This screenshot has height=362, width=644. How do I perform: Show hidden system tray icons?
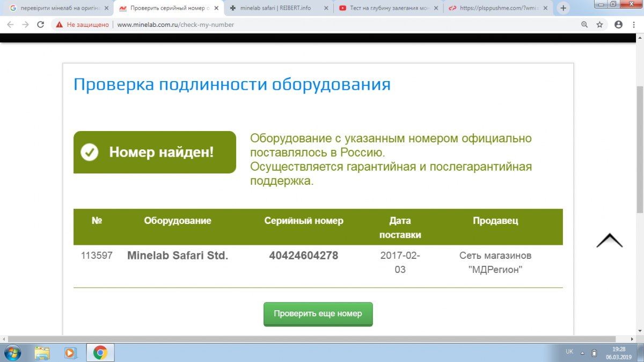(x=583, y=352)
